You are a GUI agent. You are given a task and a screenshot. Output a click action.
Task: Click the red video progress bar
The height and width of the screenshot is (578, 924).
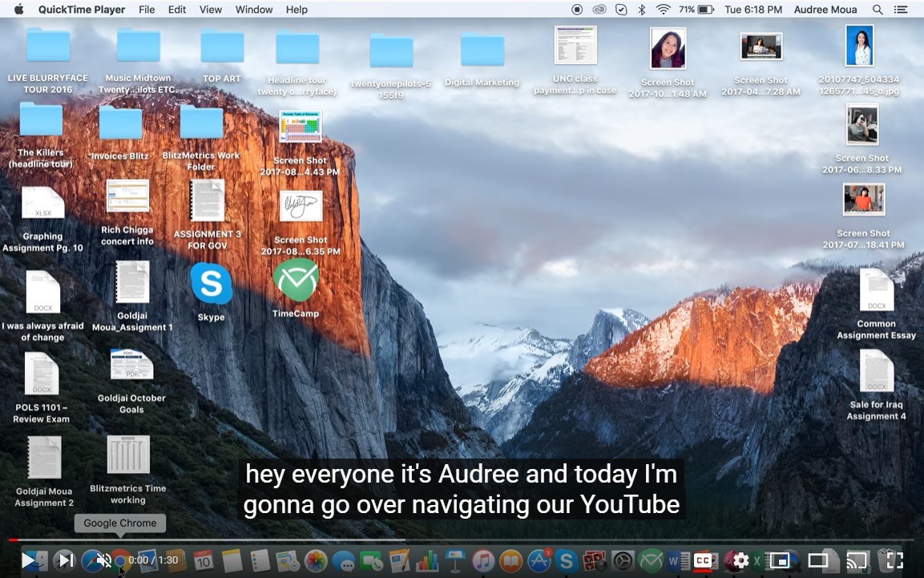pyautogui.click(x=13, y=540)
